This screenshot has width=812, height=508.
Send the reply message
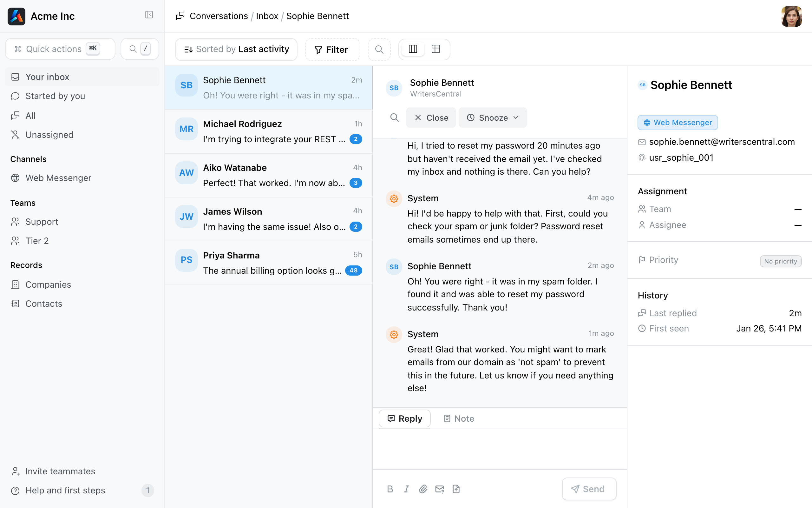point(589,489)
